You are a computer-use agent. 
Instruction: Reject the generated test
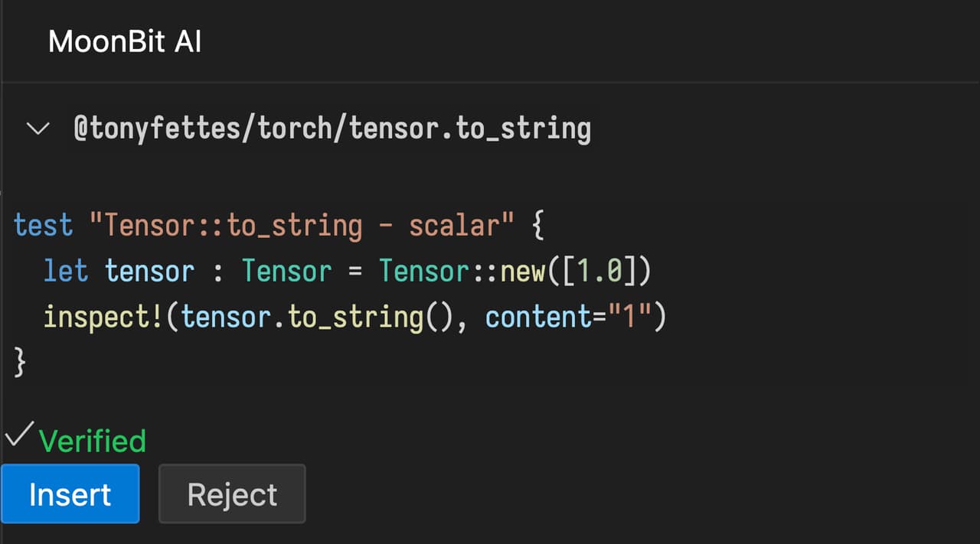point(232,494)
